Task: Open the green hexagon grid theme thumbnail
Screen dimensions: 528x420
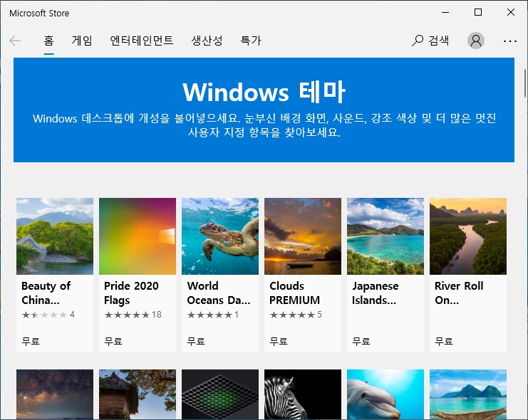Action: point(220,394)
